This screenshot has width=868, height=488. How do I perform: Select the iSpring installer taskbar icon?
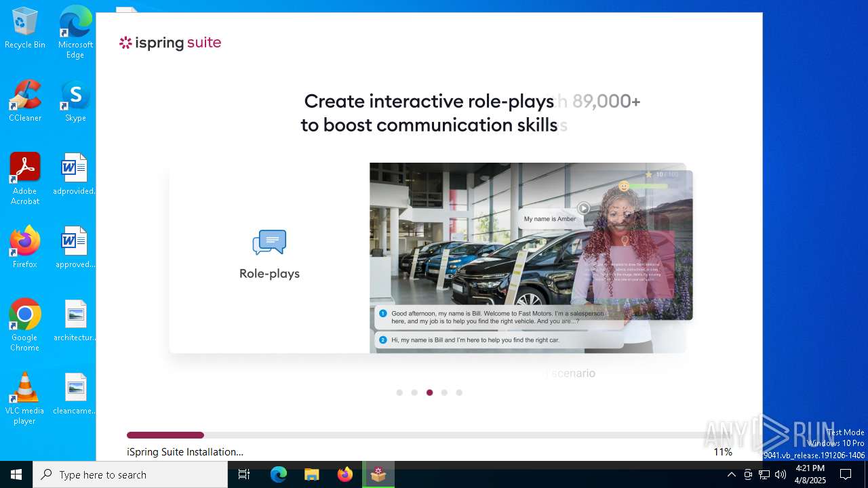[x=378, y=474]
